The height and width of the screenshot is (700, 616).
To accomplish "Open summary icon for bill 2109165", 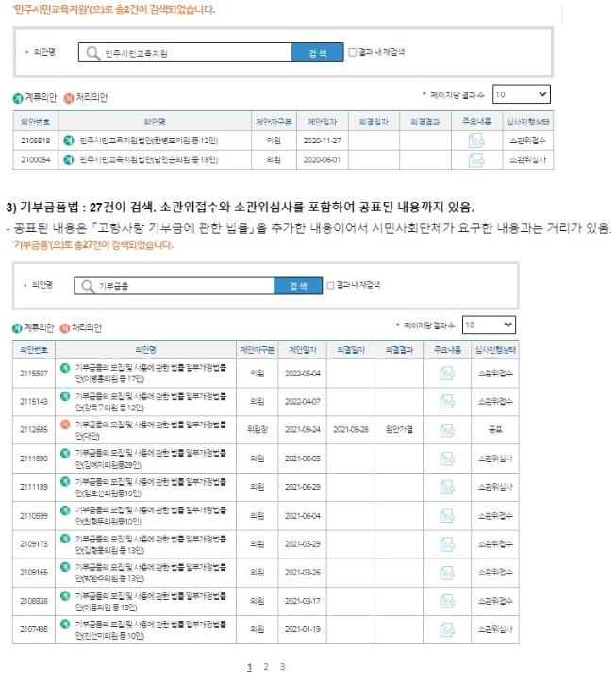I will point(447,573).
